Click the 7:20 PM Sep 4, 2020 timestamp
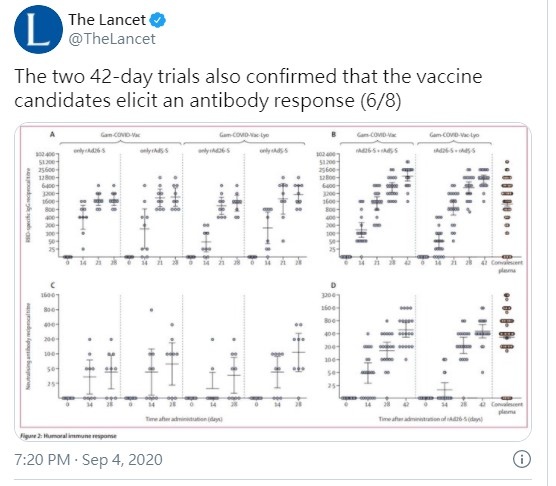Screen dimensions: 556x486 pos(88,460)
